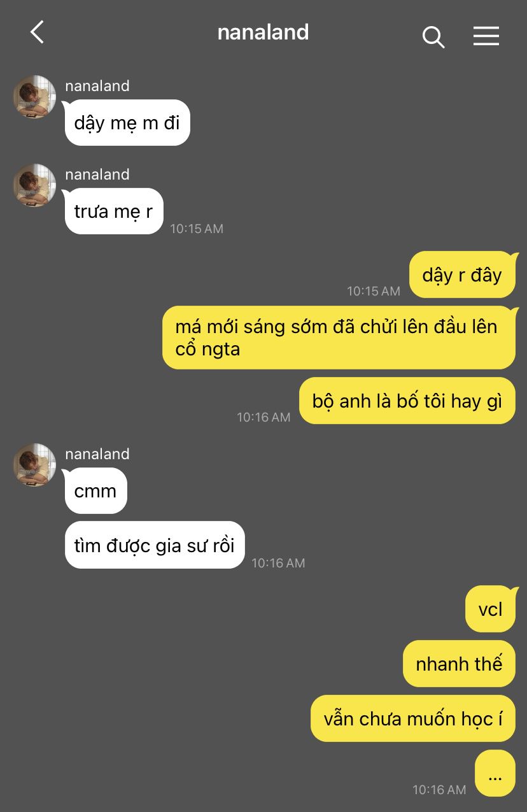The width and height of the screenshot is (527, 812).
Task: Tap the yellow "vcl" bubble
Action: (490, 609)
